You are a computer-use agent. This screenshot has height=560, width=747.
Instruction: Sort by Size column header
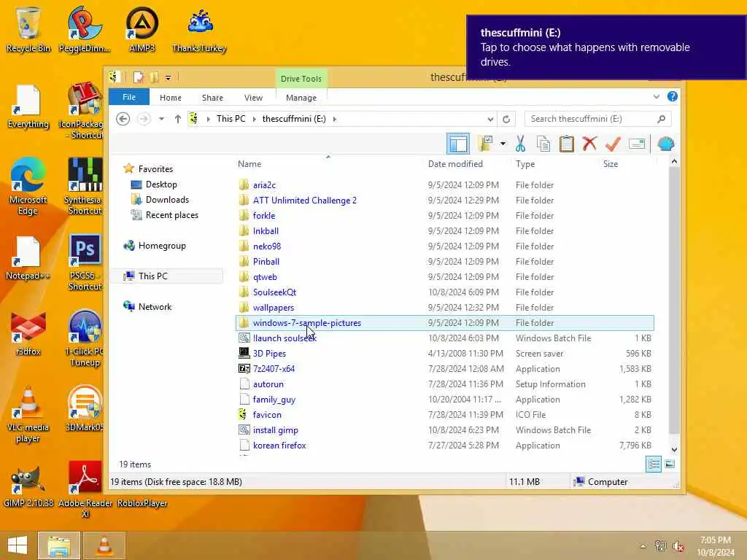[x=611, y=164]
